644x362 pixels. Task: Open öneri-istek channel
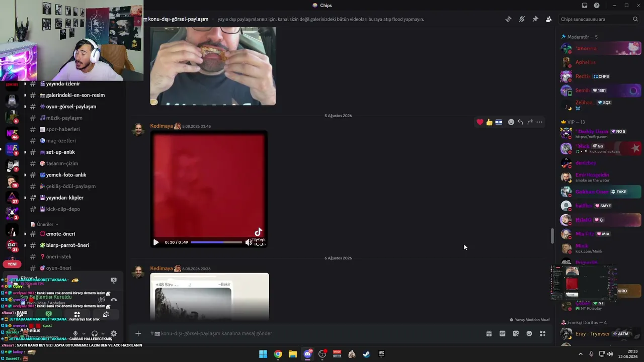coord(58,257)
